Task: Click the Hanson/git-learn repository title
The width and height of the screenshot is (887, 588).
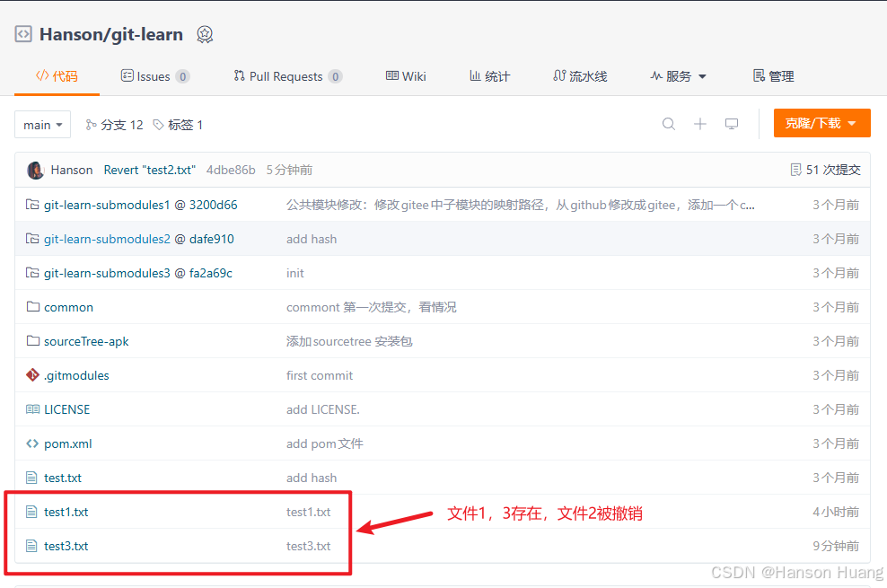Action: pos(111,34)
